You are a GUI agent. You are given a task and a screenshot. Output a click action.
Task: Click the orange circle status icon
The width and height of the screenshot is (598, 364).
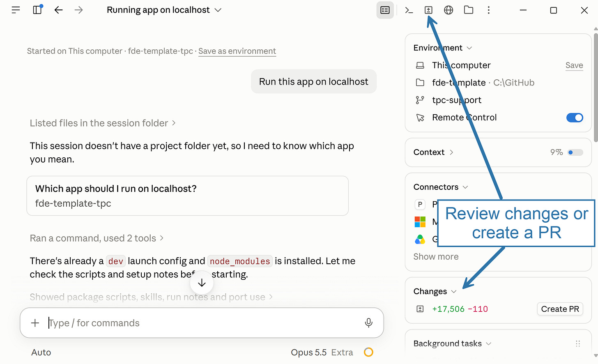[x=369, y=352]
